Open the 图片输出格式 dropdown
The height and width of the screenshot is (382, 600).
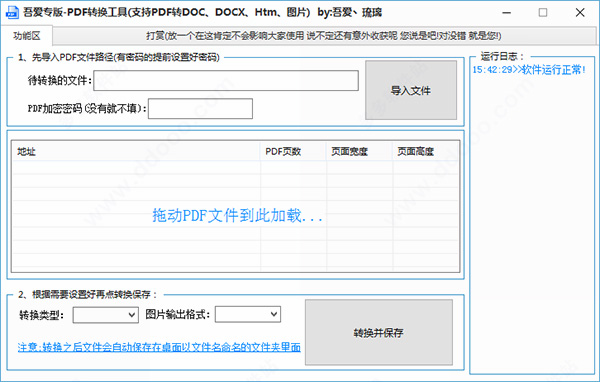(x=248, y=314)
